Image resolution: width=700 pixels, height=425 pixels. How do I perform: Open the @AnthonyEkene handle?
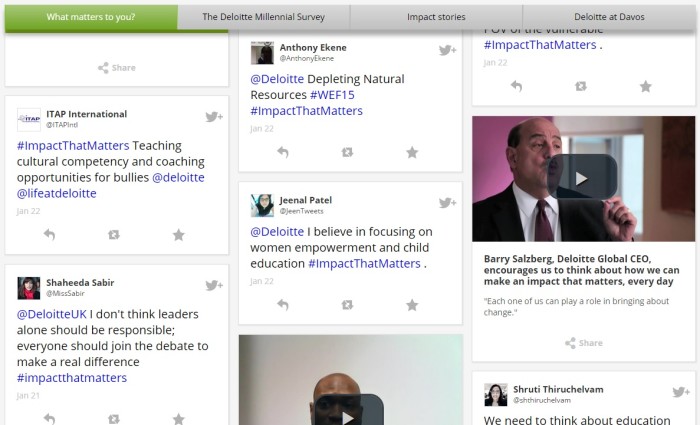click(307, 58)
